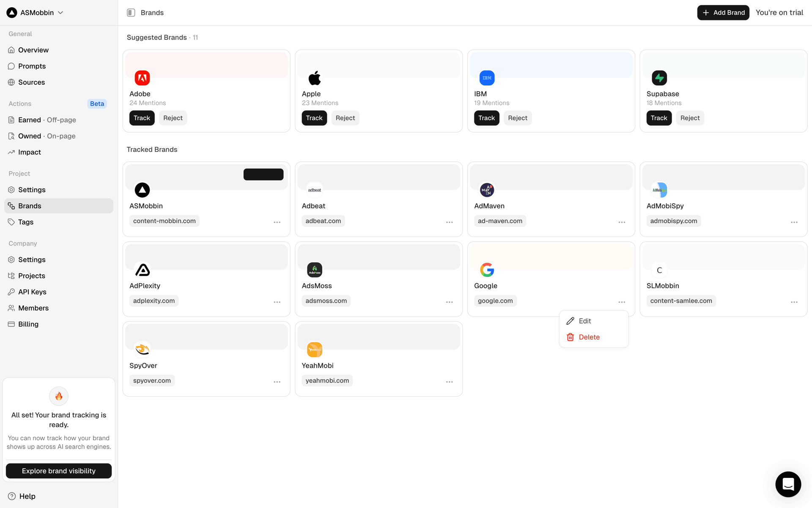Open the chat support bubble
The width and height of the screenshot is (812, 508).
pos(788,484)
